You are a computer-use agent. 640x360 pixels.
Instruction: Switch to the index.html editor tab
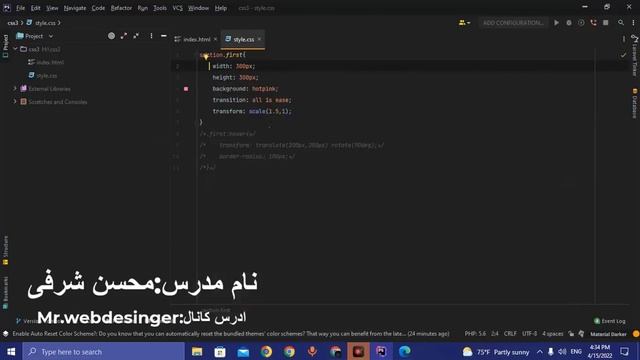196,39
